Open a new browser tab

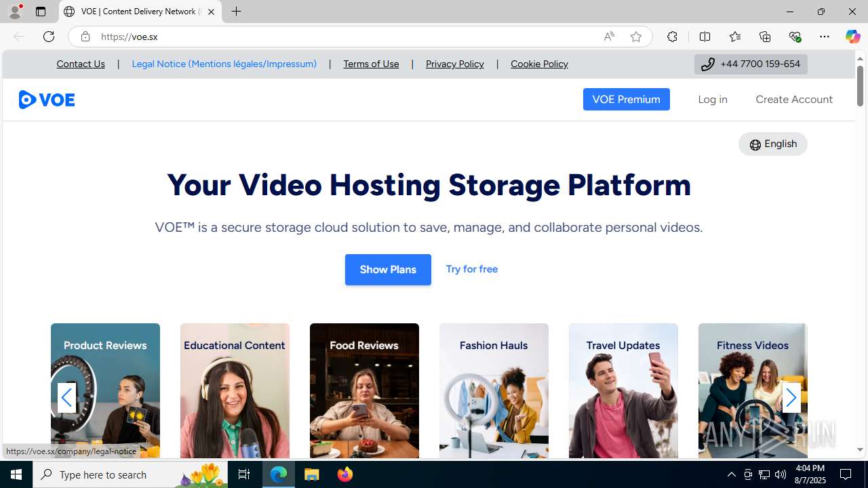pos(236,12)
